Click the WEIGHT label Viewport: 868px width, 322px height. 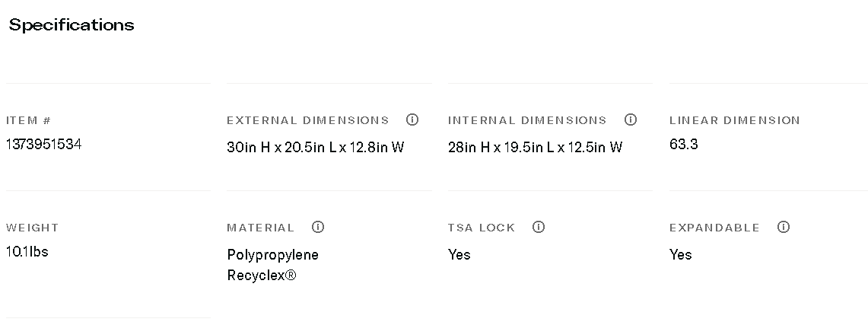tap(32, 228)
